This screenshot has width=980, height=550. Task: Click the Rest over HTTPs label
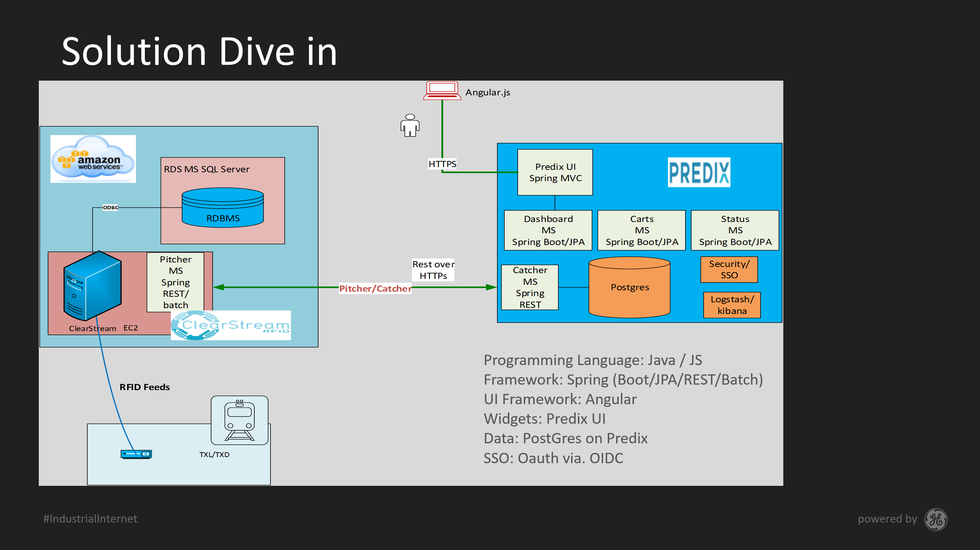tap(433, 270)
